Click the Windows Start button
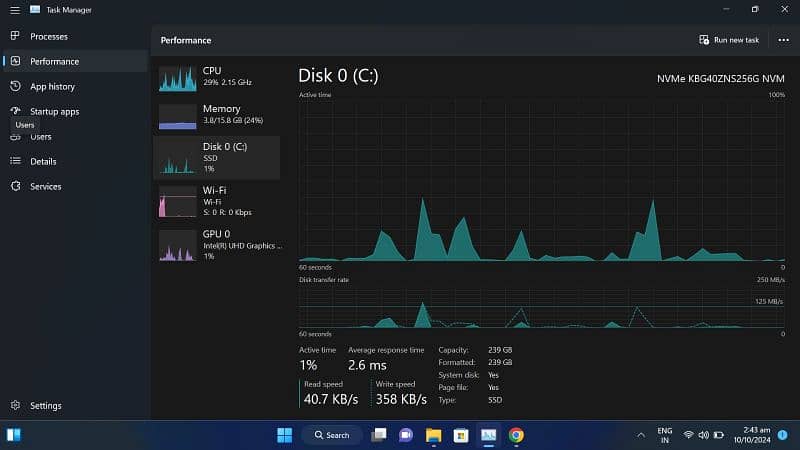800x450 pixels. [284, 435]
